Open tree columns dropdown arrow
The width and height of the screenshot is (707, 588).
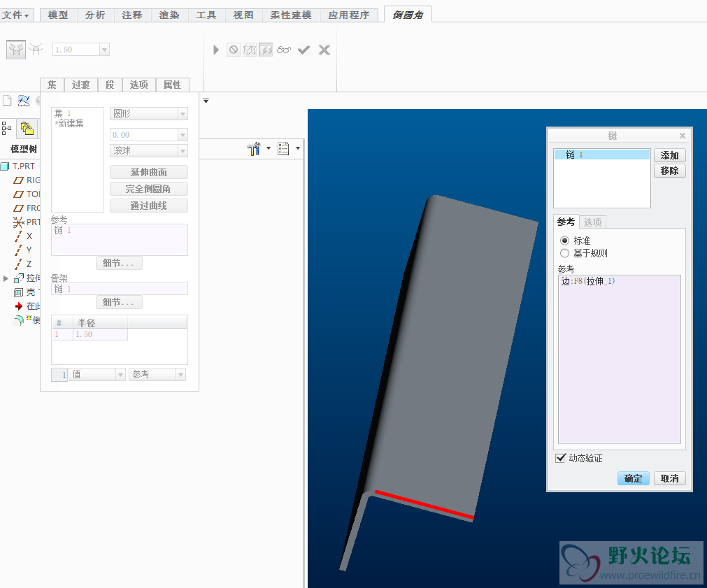pyautogui.click(x=298, y=148)
